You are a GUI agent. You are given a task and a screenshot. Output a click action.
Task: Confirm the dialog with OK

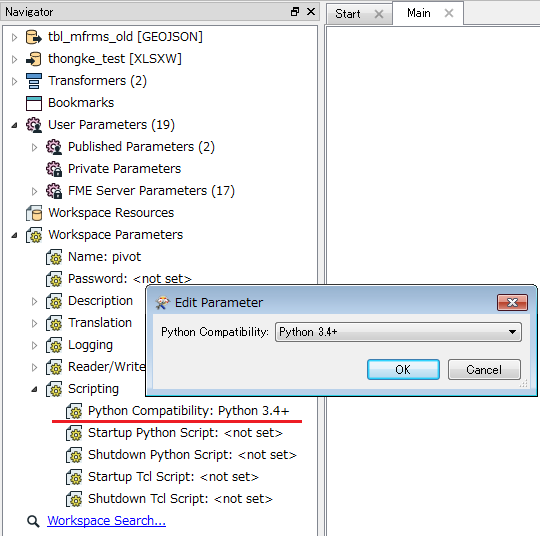[x=403, y=370]
